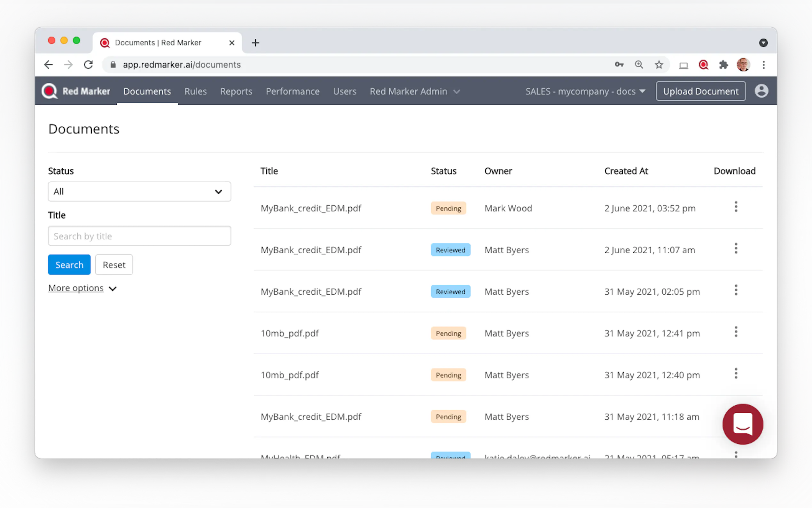
Task: Open download menu for 31 May 12:41 pm document
Action: point(736,332)
